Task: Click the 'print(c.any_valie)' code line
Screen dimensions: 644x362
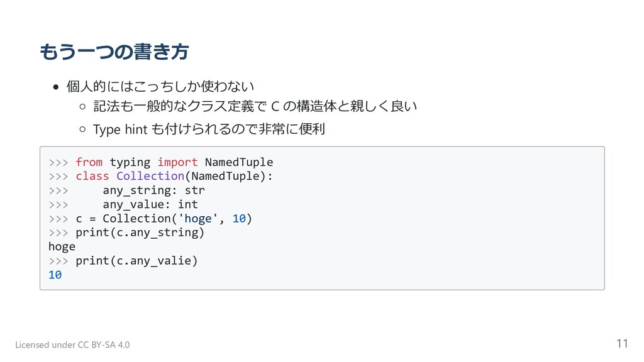Action: (136, 260)
